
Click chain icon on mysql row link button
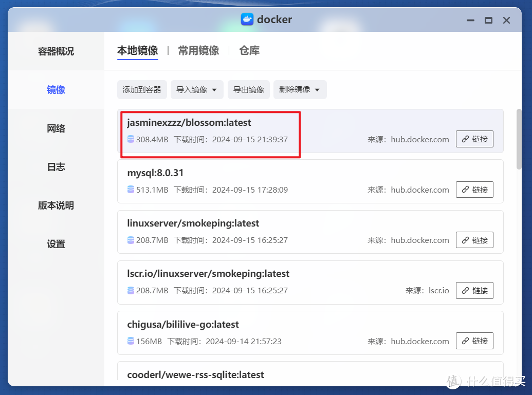[466, 190]
